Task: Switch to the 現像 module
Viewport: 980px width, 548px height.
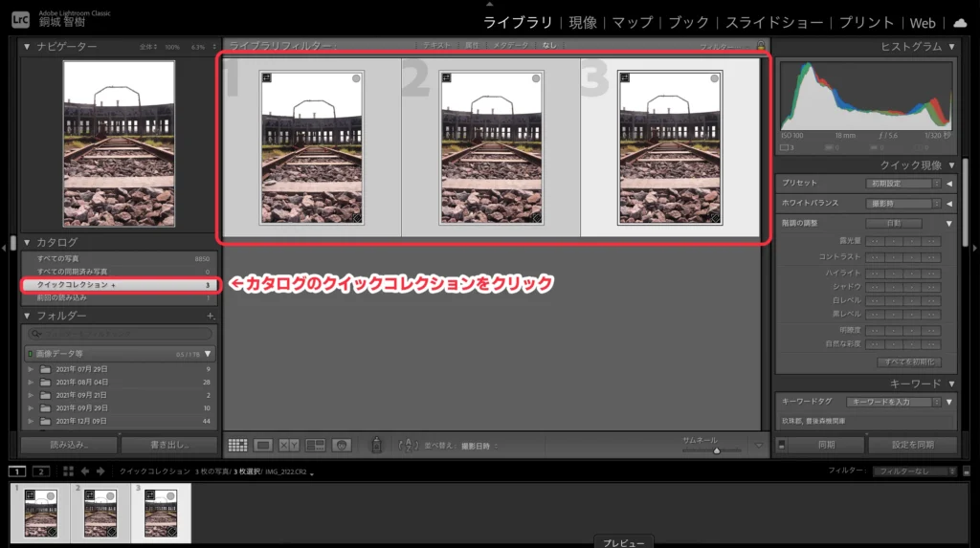Action: (582, 22)
